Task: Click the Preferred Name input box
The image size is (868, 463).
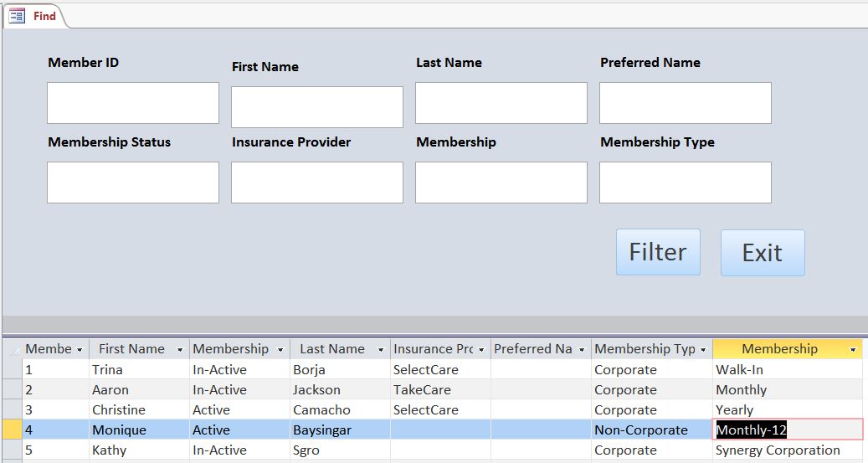Action: (x=686, y=103)
